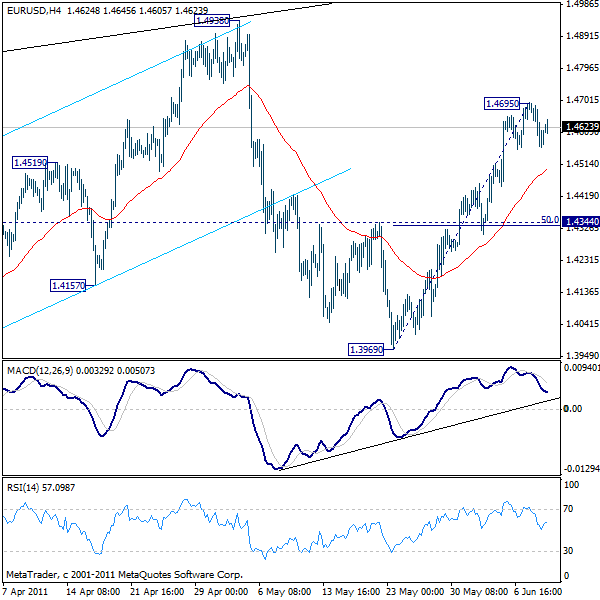Select the 50.0 Fibonacci level label
600x600 pixels.
tap(549, 219)
